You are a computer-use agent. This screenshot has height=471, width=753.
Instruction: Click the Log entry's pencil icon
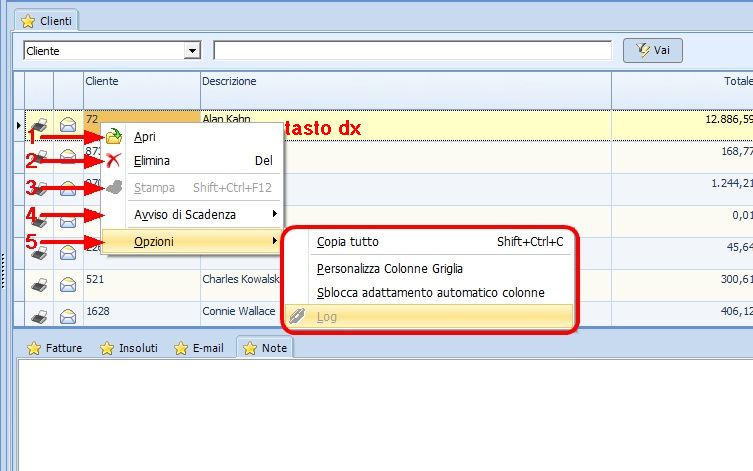(297, 316)
